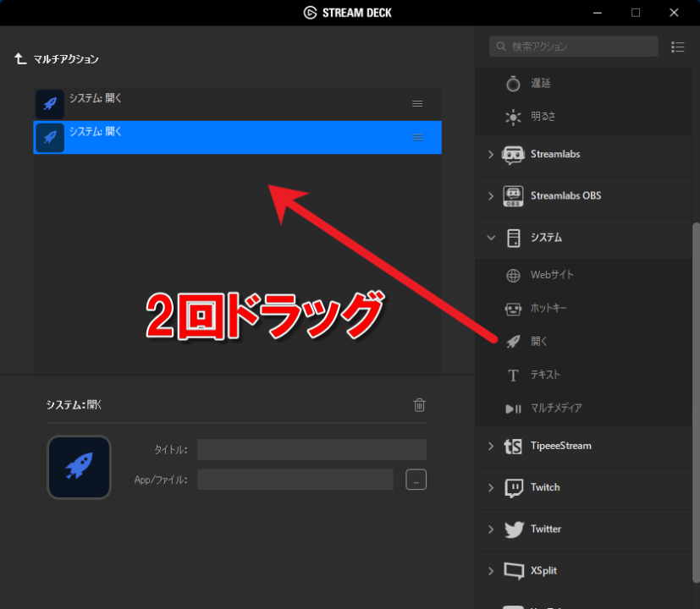
Task: Click the Streamlabs face icon
Action: (x=515, y=154)
